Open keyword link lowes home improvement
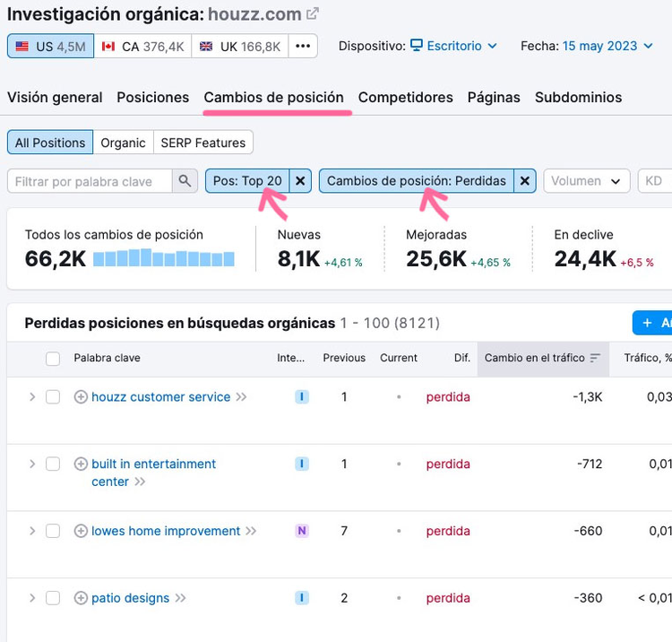The height and width of the screenshot is (642, 672). click(166, 531)
